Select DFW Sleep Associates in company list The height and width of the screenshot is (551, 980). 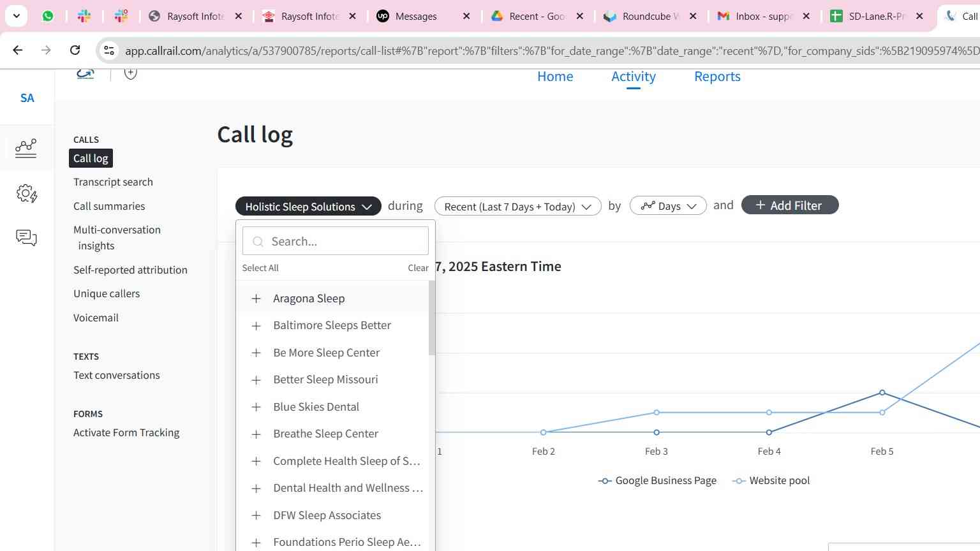(327, 515)
